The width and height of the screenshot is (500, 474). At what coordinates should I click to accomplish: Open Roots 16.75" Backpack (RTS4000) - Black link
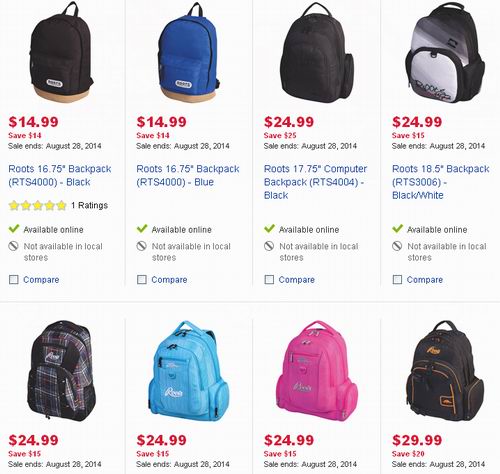(x=60, y=175)
